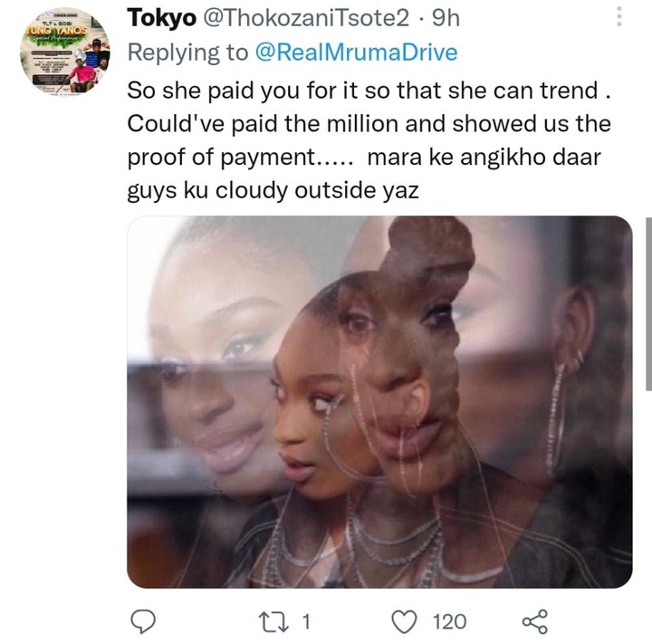Open the 9h timestamp link
This screenshot has width=652, height=644.
pyautogui.click(x=446, y=18)
